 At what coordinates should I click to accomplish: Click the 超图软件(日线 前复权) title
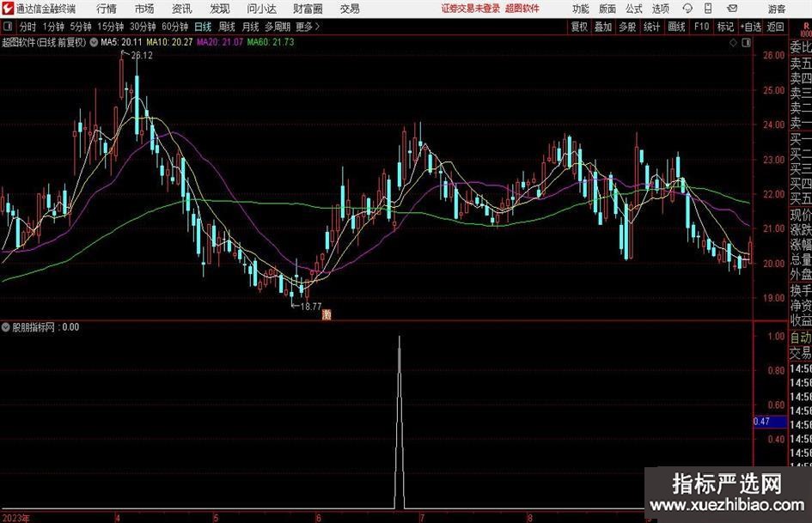44,42
